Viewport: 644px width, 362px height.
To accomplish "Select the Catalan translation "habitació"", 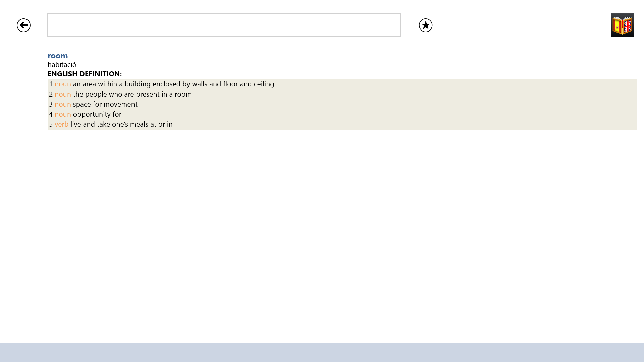I will tap(62, 64).
